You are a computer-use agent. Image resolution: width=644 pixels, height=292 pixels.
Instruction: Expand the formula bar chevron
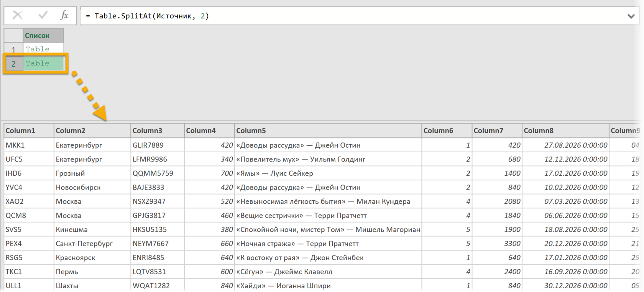pos(631,16)
